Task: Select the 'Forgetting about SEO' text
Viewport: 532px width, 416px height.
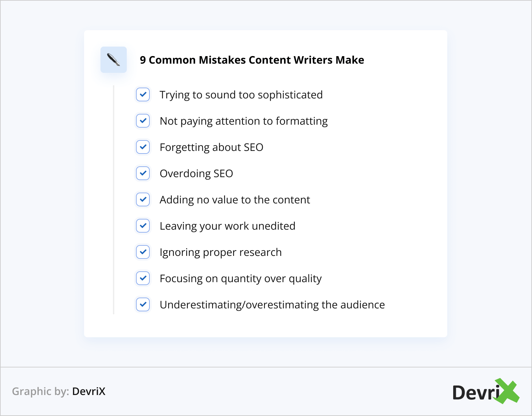Action: (211, 147)
